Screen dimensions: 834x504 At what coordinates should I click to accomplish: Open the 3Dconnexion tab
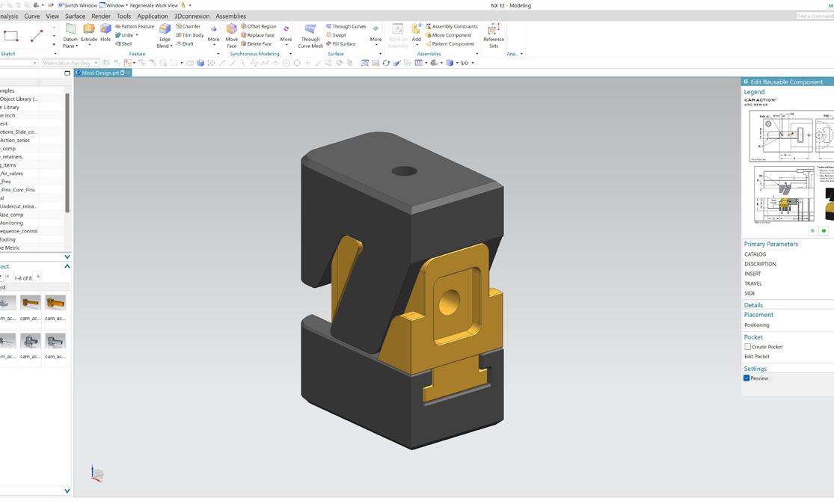point(191,16)
